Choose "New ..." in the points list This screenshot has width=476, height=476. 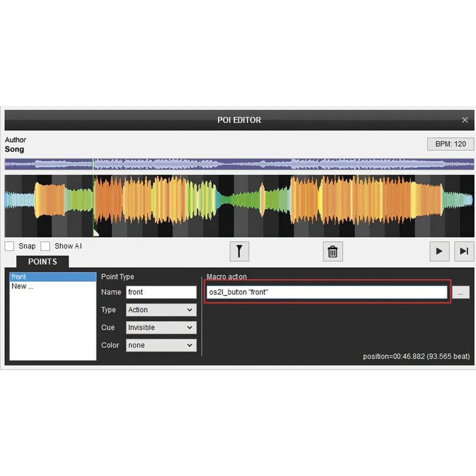pyautogui.click(x=52, y=286)
